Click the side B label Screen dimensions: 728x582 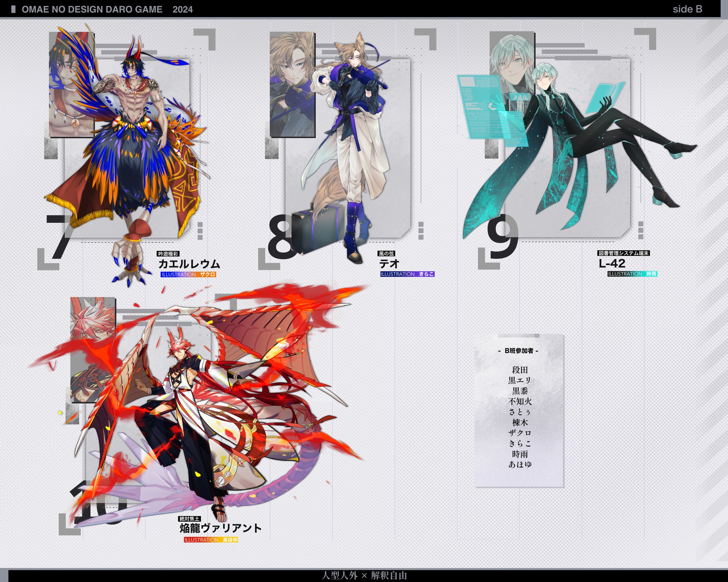687,9
